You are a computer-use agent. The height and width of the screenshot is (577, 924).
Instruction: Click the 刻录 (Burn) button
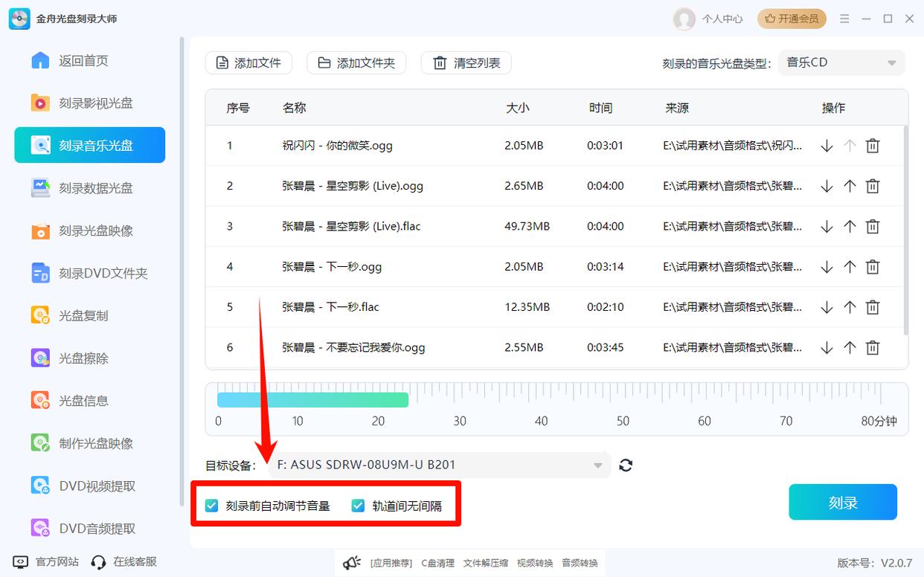[x=842, y=502]
